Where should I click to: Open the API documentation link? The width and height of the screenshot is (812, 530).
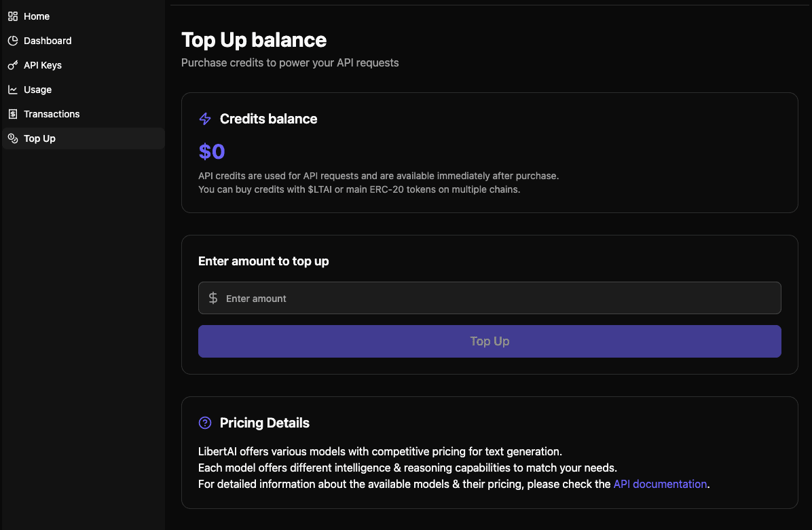coord(660,484)
